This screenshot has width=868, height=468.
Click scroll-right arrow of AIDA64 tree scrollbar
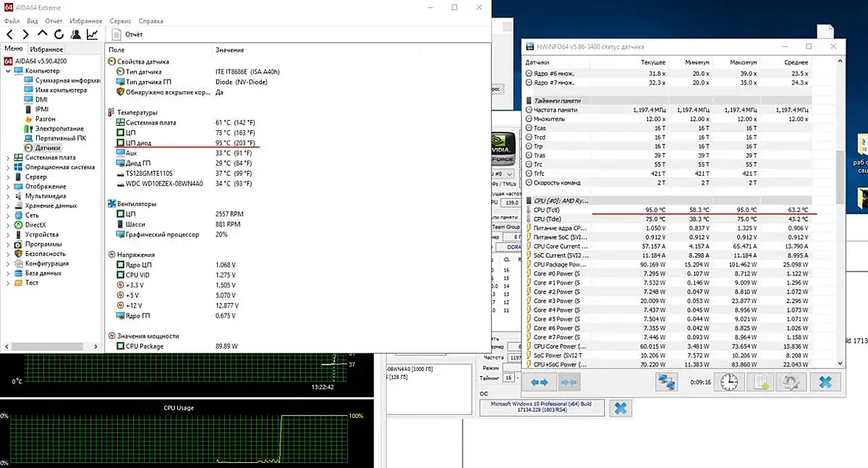click(x=96, y=347)
